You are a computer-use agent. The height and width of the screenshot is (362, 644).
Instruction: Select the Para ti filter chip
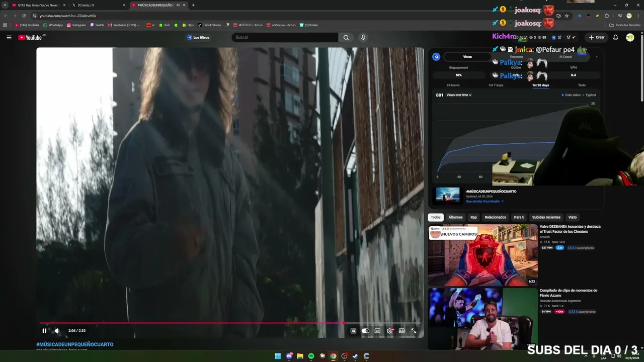(x=519, y=217)
